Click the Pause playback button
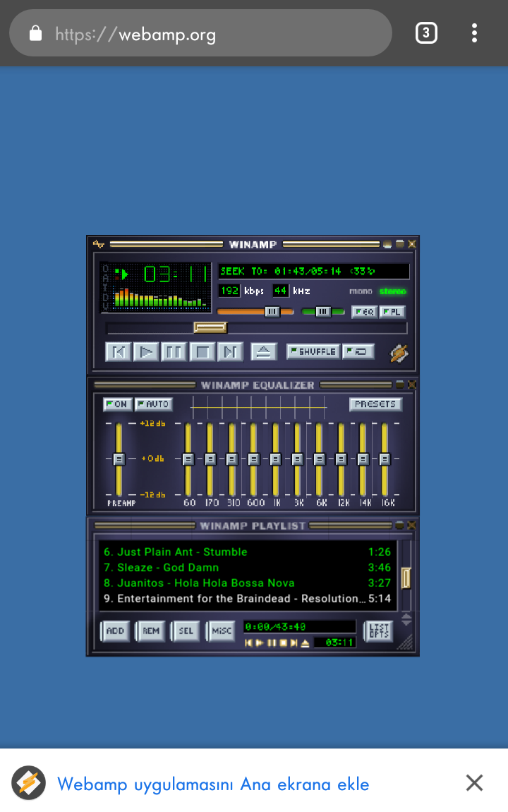 coord(174,351)
